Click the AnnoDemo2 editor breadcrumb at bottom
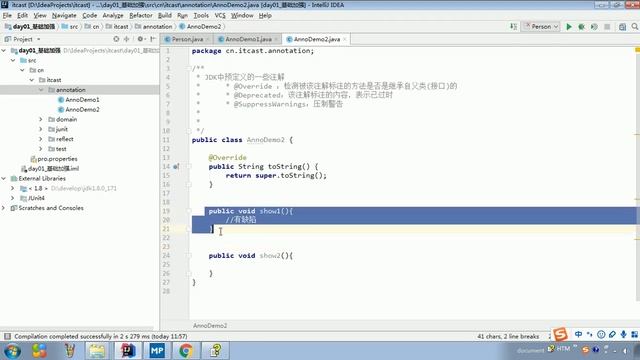Viewport: 640px width, 360px height. [210, 325]
